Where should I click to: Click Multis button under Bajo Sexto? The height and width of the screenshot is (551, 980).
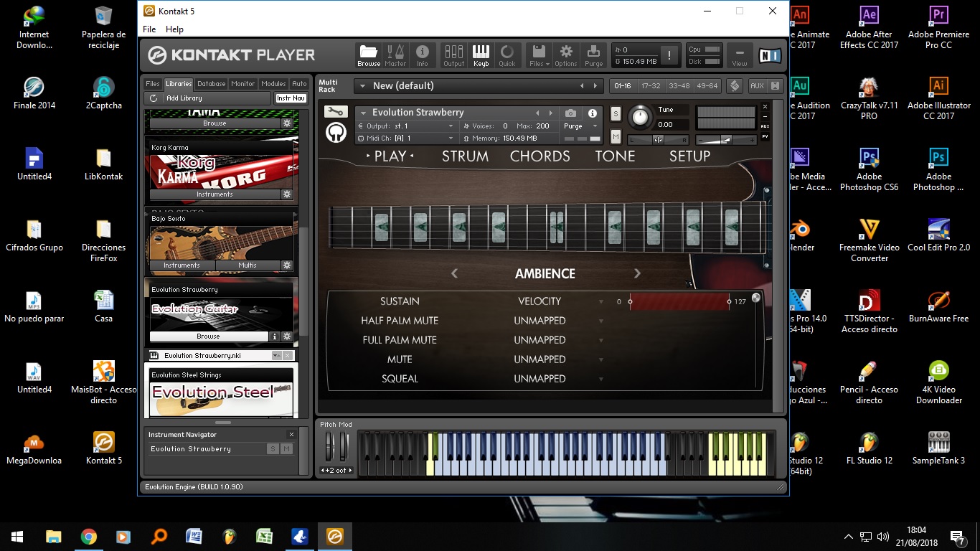tap(248, 265)
